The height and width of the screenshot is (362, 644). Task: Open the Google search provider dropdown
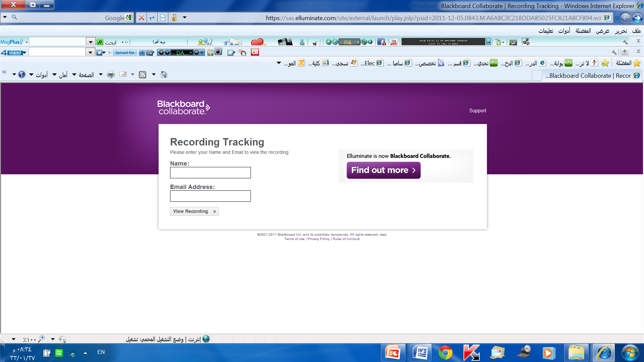(x=5, y=17)
